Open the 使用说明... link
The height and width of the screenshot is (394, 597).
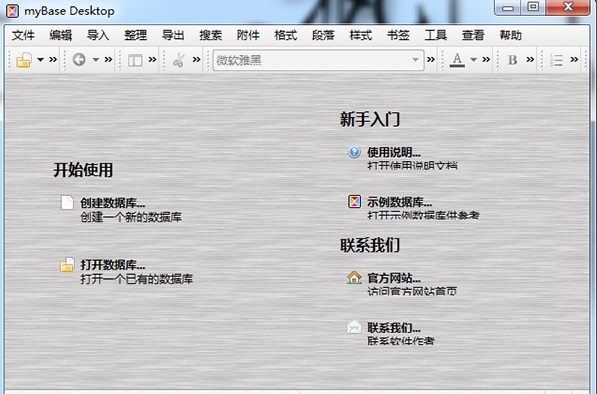[394, 152]
